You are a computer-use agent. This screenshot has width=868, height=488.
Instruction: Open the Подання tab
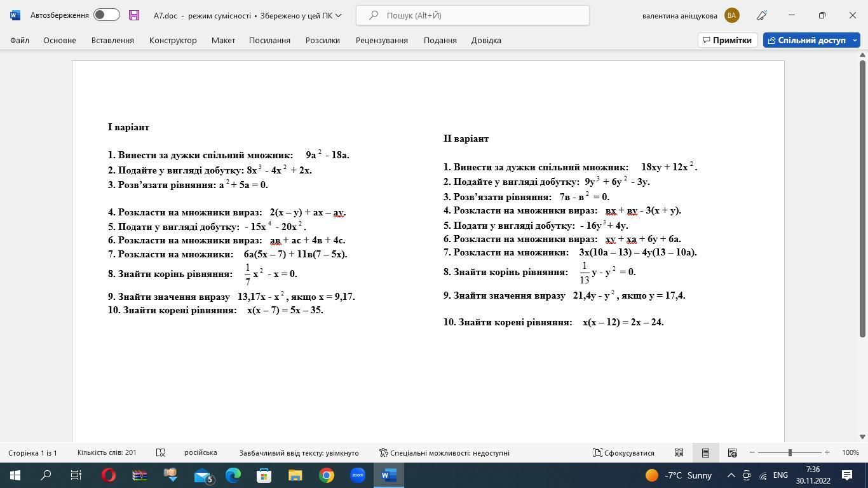(x=440, y=40)
